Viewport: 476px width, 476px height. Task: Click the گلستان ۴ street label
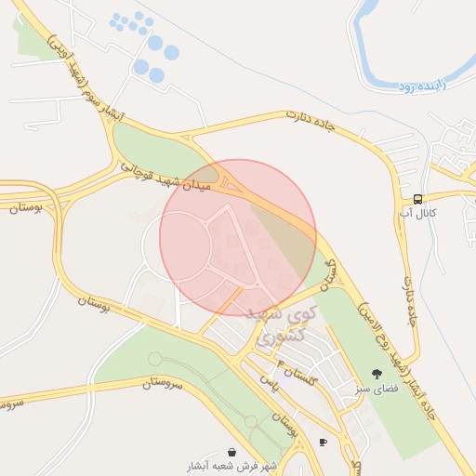[296, 372]
